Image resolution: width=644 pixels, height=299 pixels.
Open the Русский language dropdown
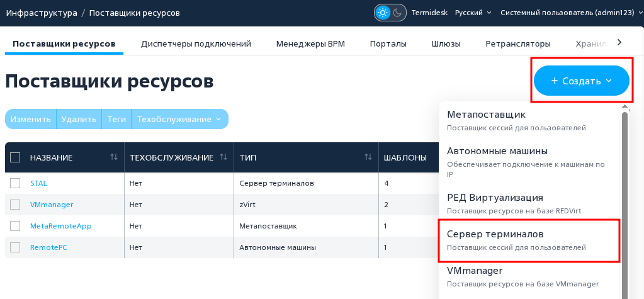tap(473, 13)
